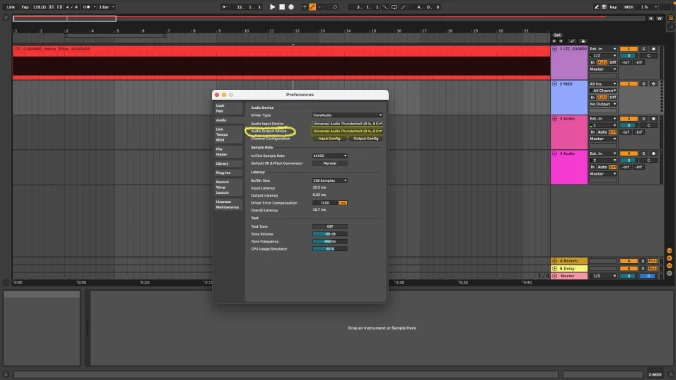This screenshot has height=380, width=676.
Task: Open 3 Audio Master output dropdown
Action: coord(603,139)
